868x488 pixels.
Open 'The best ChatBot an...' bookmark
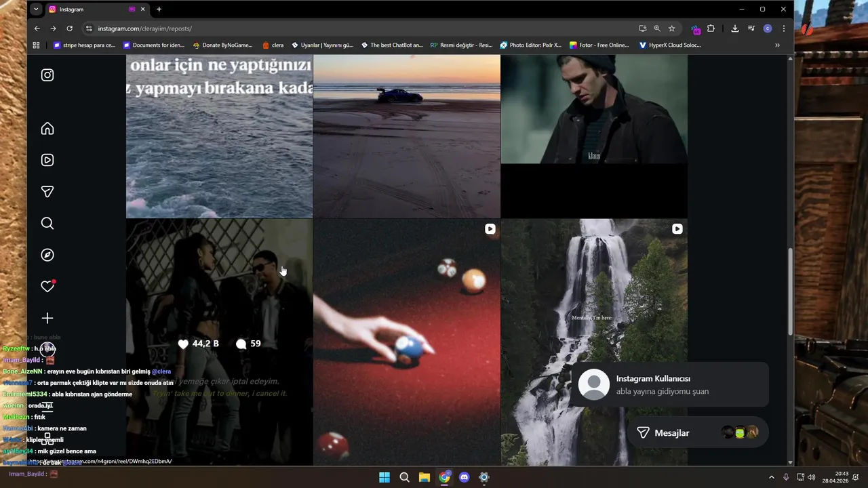click(392, 45)
